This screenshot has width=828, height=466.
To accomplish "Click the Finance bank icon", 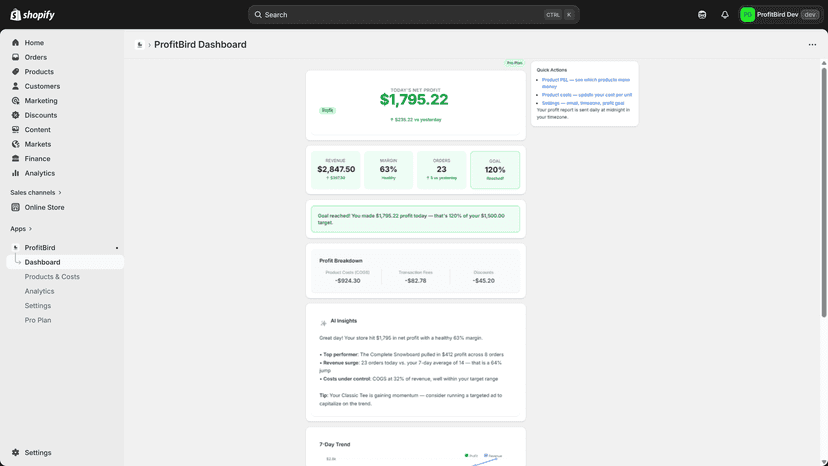I will tap(15, 159).
